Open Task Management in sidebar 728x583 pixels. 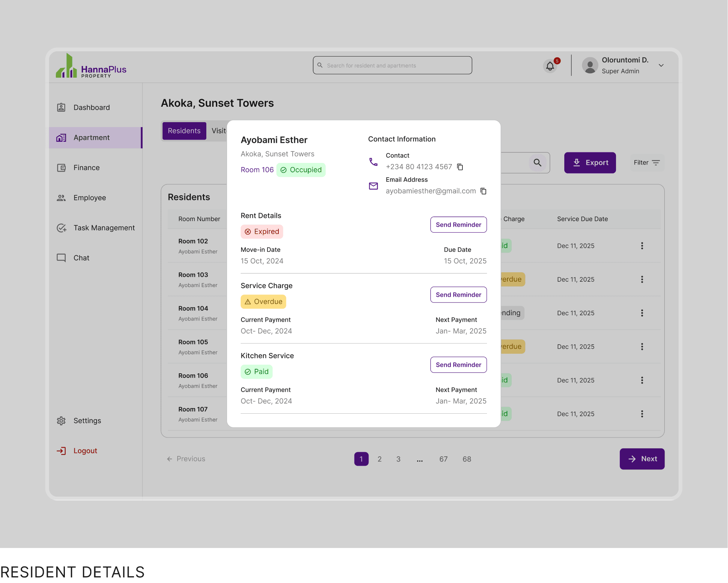coord(104,228)
